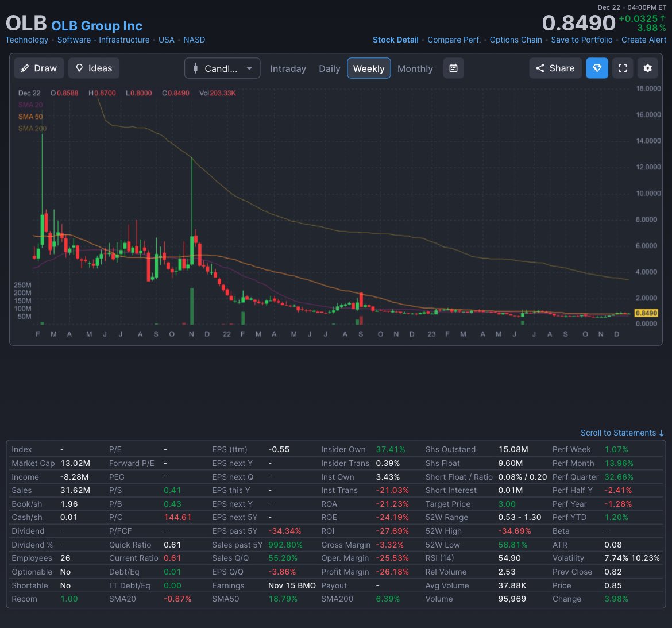Viewport: 672px width, 628px height.
Task: Open chart settings gear icon
Action: point(647,68)
